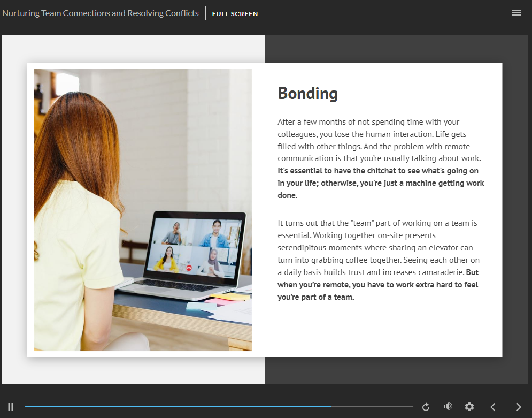The height and width of the screenshot is (418, 532).
Task: Click the bold text 'But when you're remote'
Action: point(377,285)
